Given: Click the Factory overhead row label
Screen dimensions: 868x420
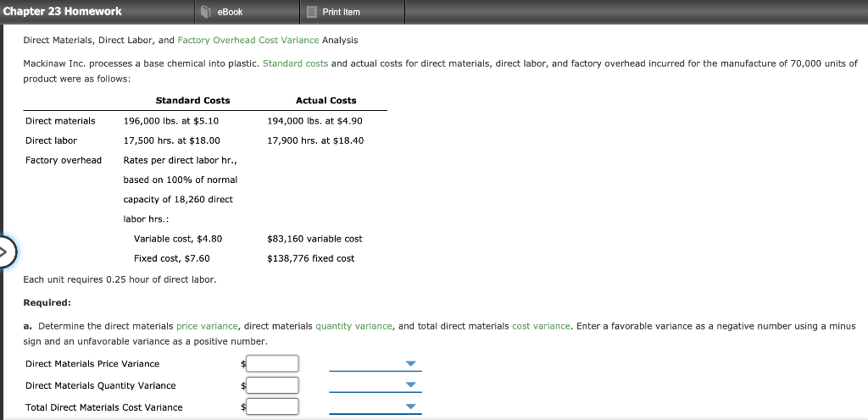Looking at the screenshot, I should (x=64, y=160).
